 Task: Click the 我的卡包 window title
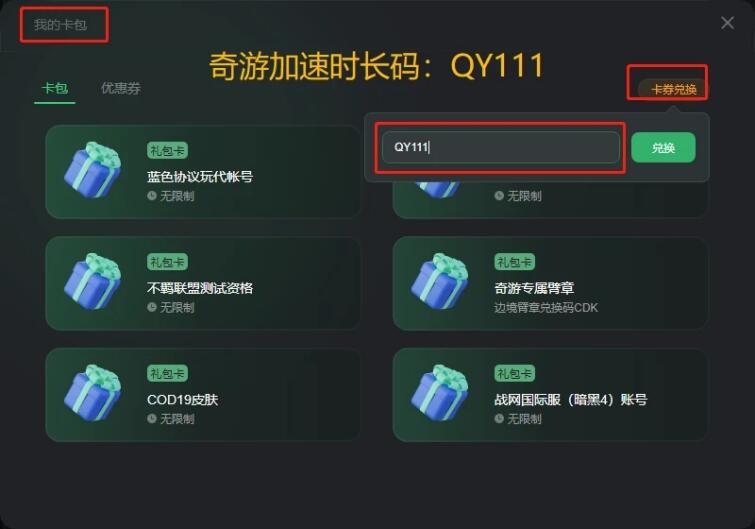(60, 25)
